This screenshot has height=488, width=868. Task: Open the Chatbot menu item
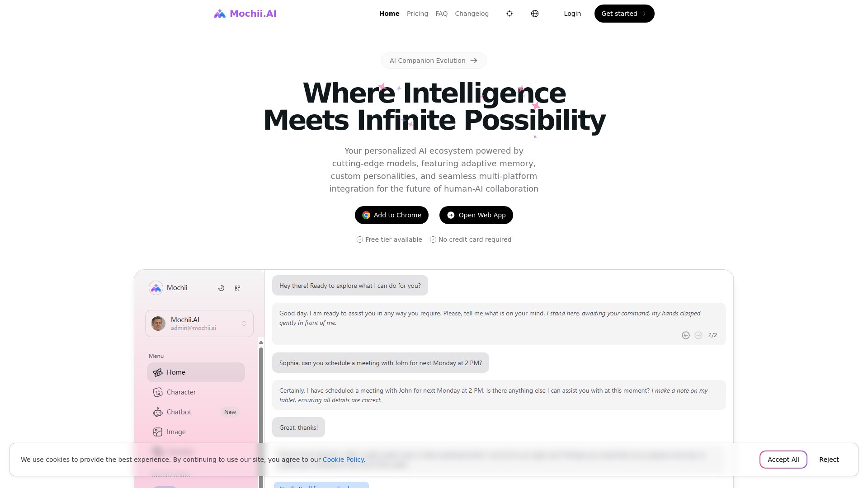(179, 412)
